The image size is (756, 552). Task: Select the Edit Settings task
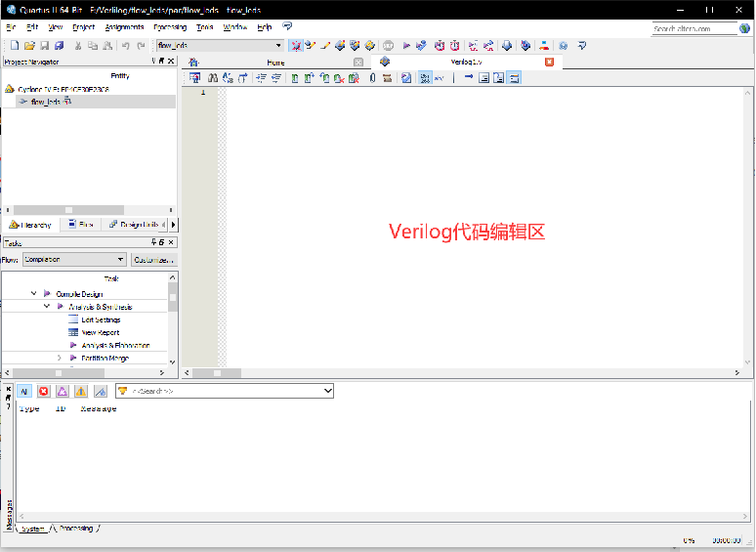click(101, 319)
